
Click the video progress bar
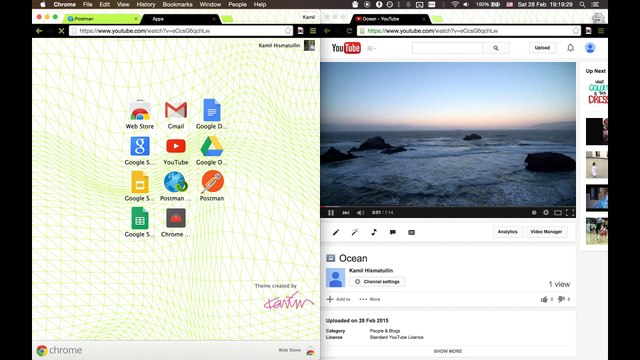click(448, 207)
